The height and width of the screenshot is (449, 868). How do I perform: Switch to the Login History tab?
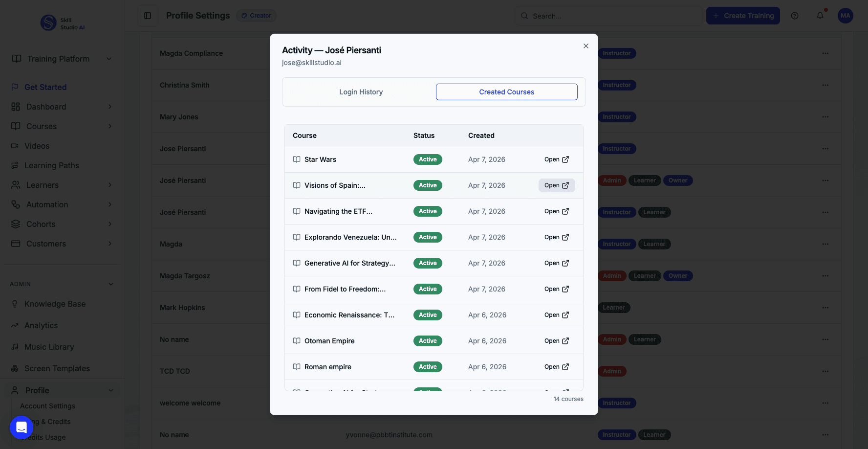(361, 92)
